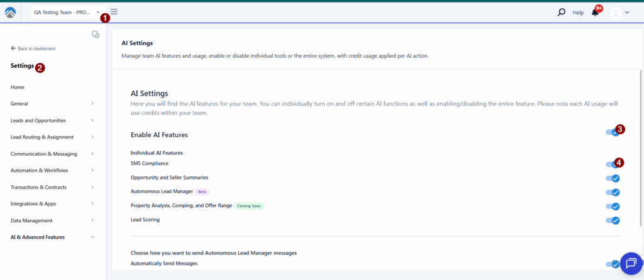Expand the Automation & Workflows section
This screenshot has height=280, width=644.
pyautogui.click(x=52, y=171)
